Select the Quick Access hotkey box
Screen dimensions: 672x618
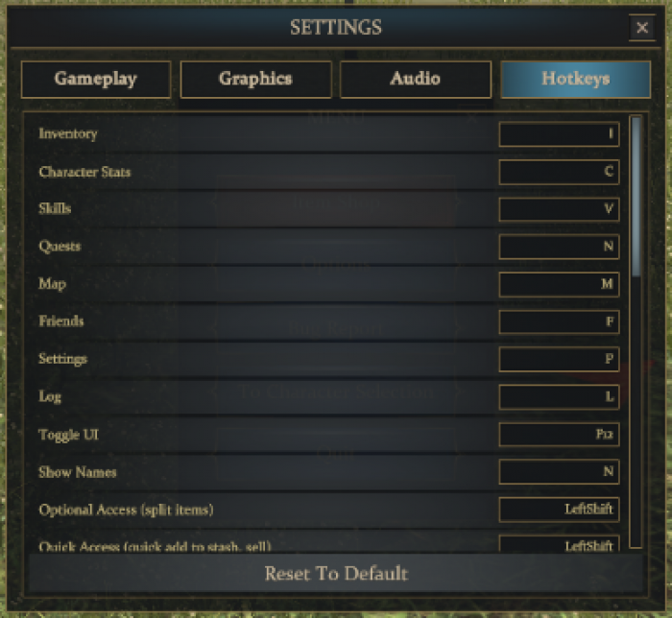pos(559,543)
